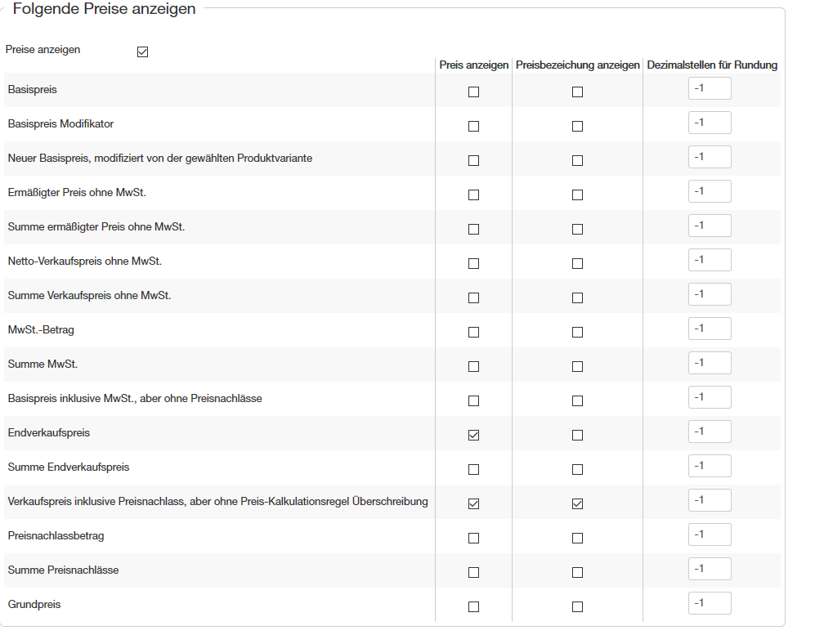
Task: Enable 'Preisbezeichnung anzeigen' for Netto-Verkaufspreis ohne MwSt.
Action: click(x=578, y=264)
